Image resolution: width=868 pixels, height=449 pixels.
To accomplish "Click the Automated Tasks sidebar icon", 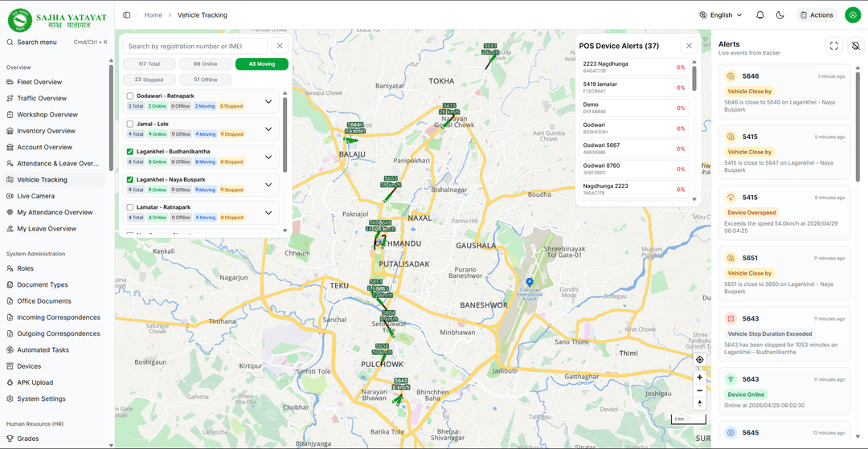I will tap(10, 350).
